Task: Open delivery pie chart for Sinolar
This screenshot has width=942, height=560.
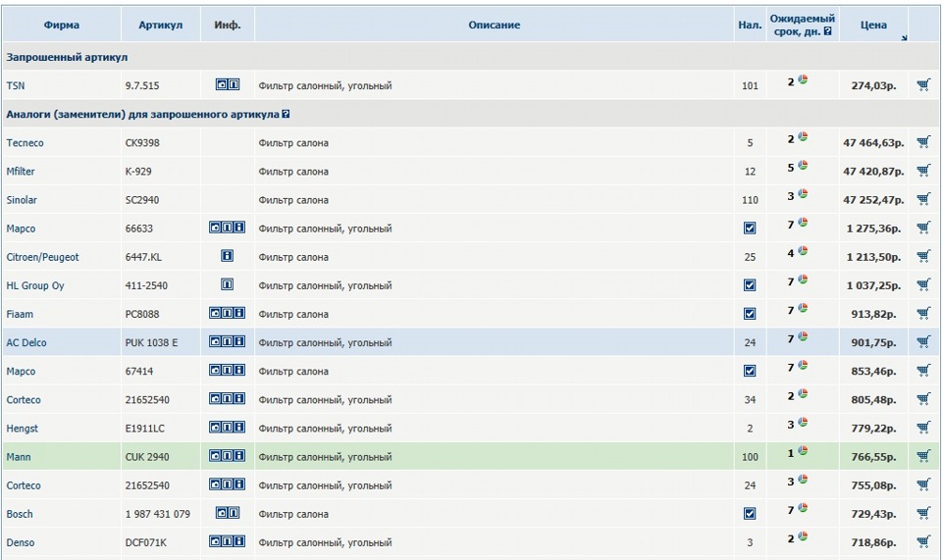Action: tap(803, 194)
